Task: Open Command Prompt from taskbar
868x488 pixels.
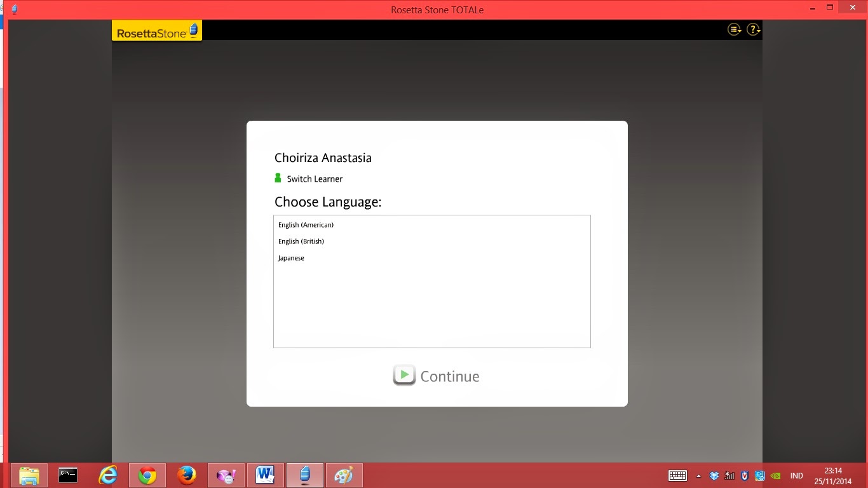Action: pyautogui.click(x=68, y=475)
